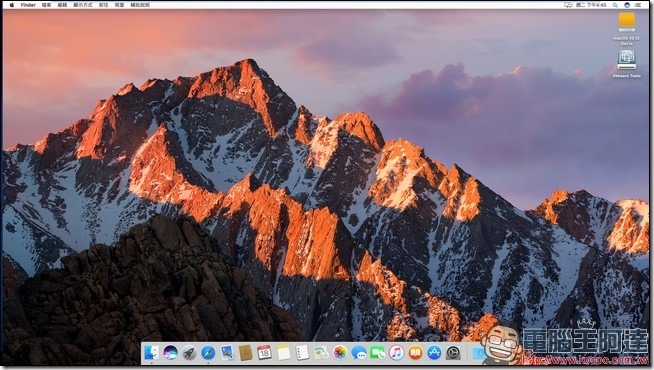Open Contacts brown book in Dock

(246, 353)
